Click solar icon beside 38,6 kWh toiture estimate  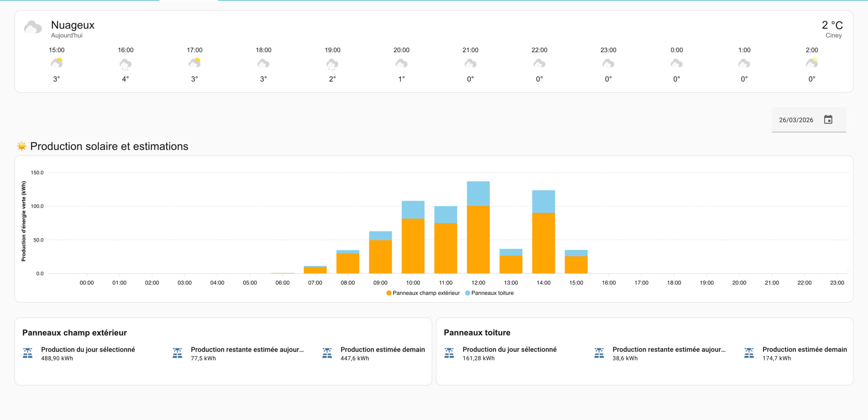click(x=599, y=353)
